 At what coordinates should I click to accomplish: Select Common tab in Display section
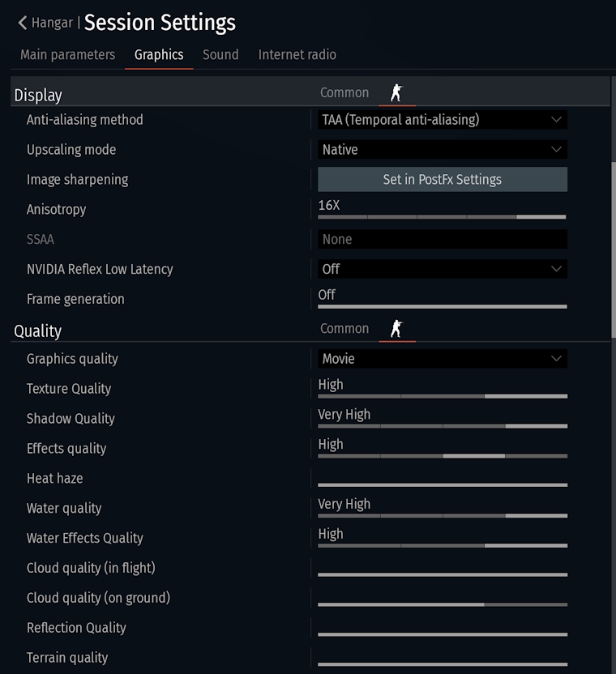pos(344,93)
